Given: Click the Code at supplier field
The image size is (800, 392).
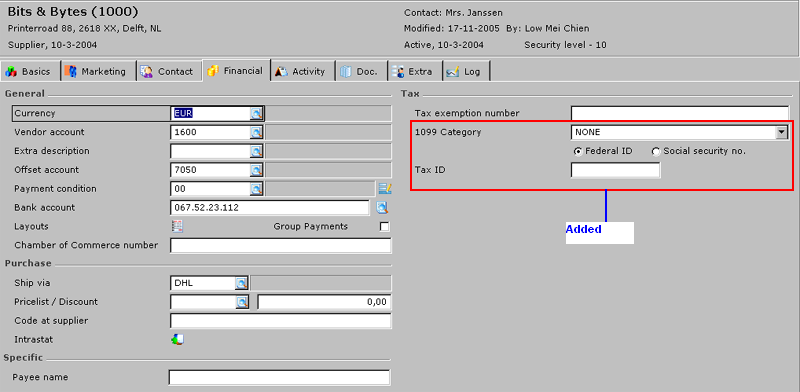Looking at the screenshot, I should (x=280, y=321).
